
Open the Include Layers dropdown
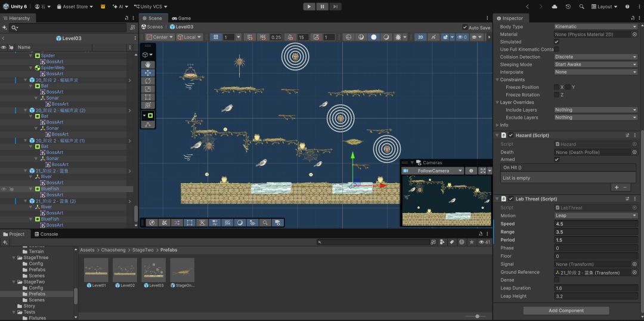[x=596, y=110]
